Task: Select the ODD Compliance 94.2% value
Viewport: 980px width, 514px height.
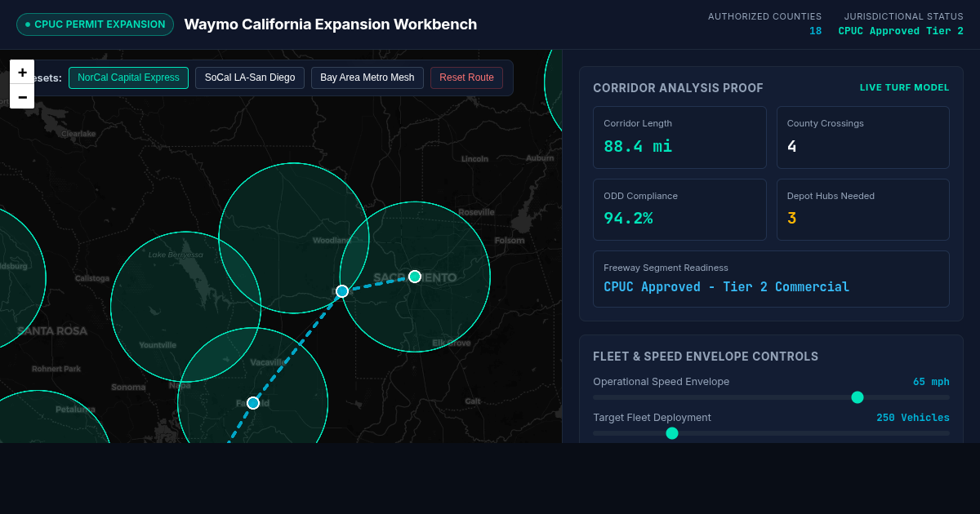Action: pos(628,218)
